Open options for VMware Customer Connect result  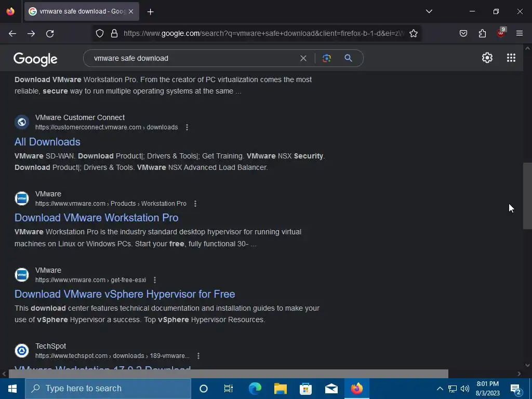point(187,127)
